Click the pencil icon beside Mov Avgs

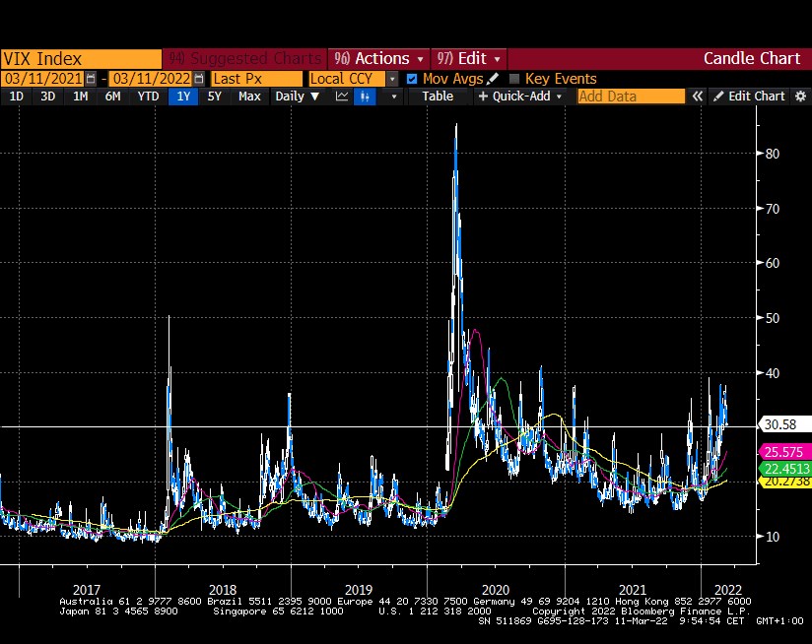493,79
